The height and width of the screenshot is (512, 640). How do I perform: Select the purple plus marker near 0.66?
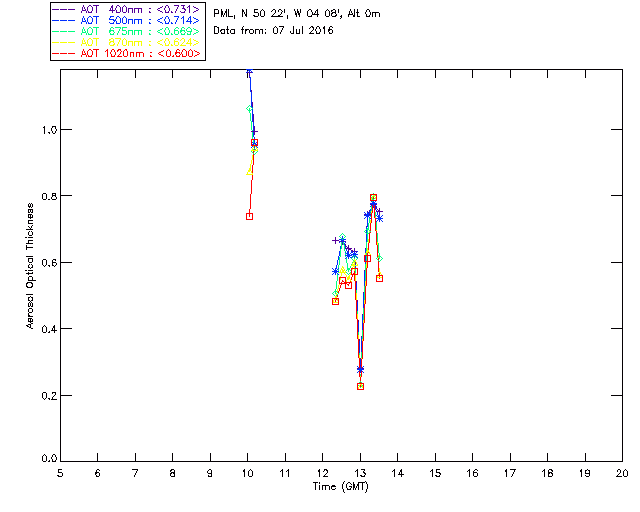pyautogui.click(x=336, y=240)
